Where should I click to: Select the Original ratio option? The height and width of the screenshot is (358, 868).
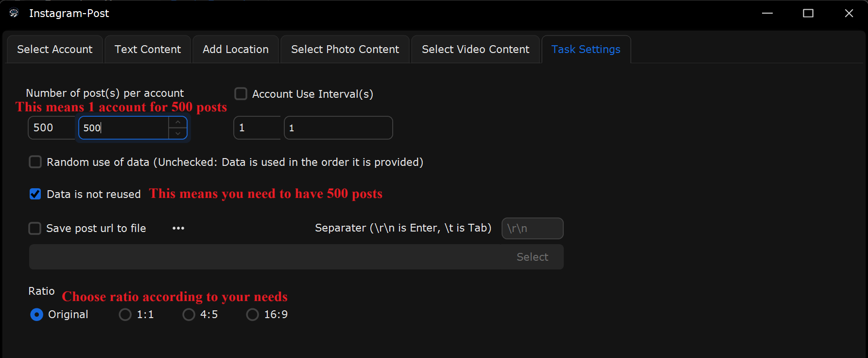click(x=36, y=315)
